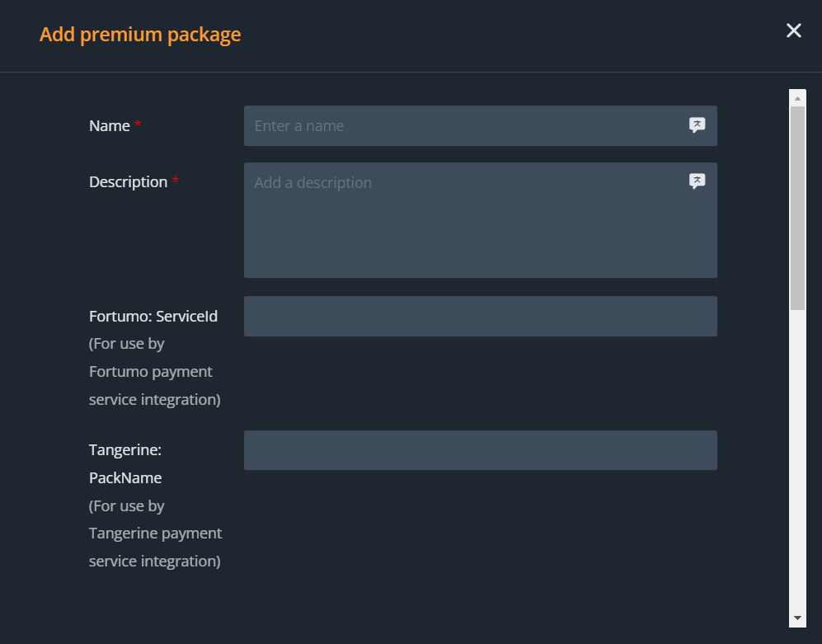Click the empty scrollbar track below the thumb
The width and height of the screenshot is (822, 644).
coord(797,462)
